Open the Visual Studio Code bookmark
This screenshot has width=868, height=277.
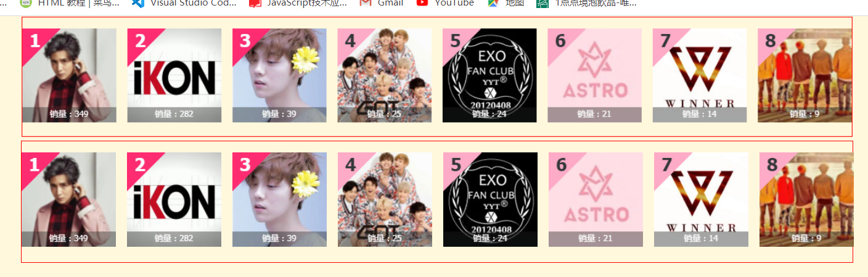(x=184, y=3)
